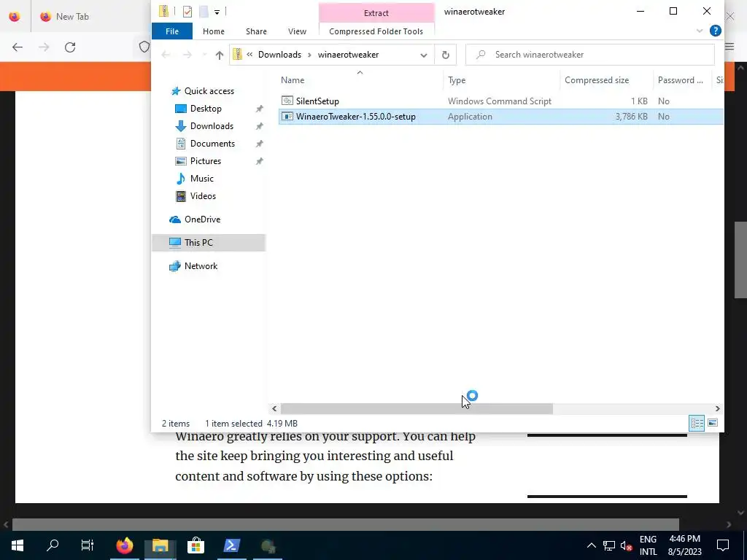Open the Compressed Folder Tools tab
Viewport: 747px width, 560px height.
[x=376, y=31]
